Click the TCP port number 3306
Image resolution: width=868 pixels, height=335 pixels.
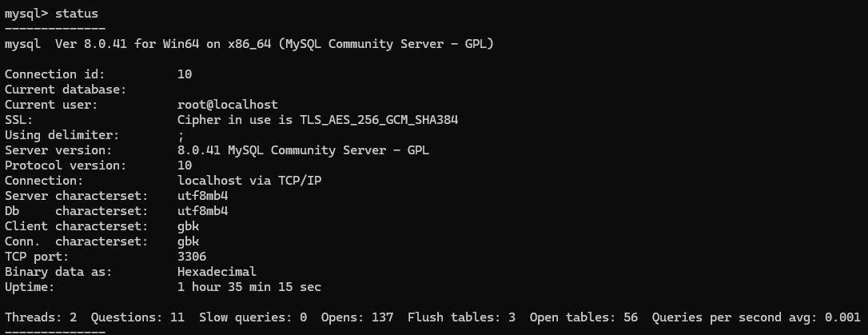point(192,257)
